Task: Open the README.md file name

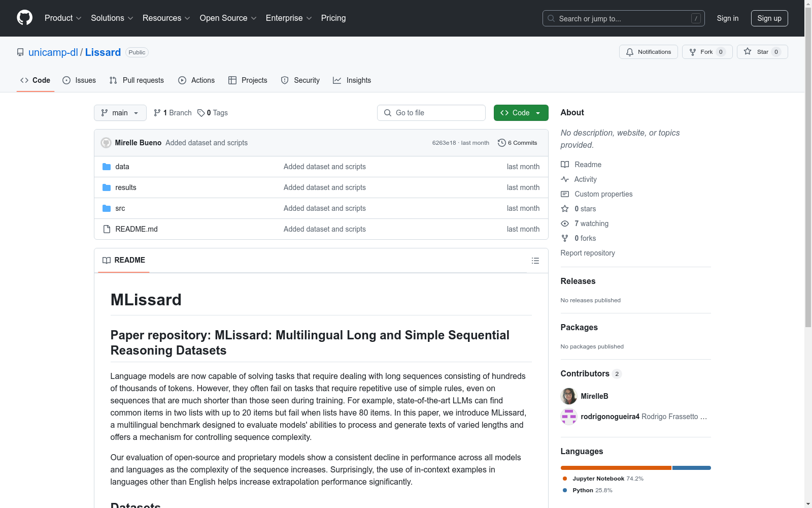Action: click(x=137, y=229)
